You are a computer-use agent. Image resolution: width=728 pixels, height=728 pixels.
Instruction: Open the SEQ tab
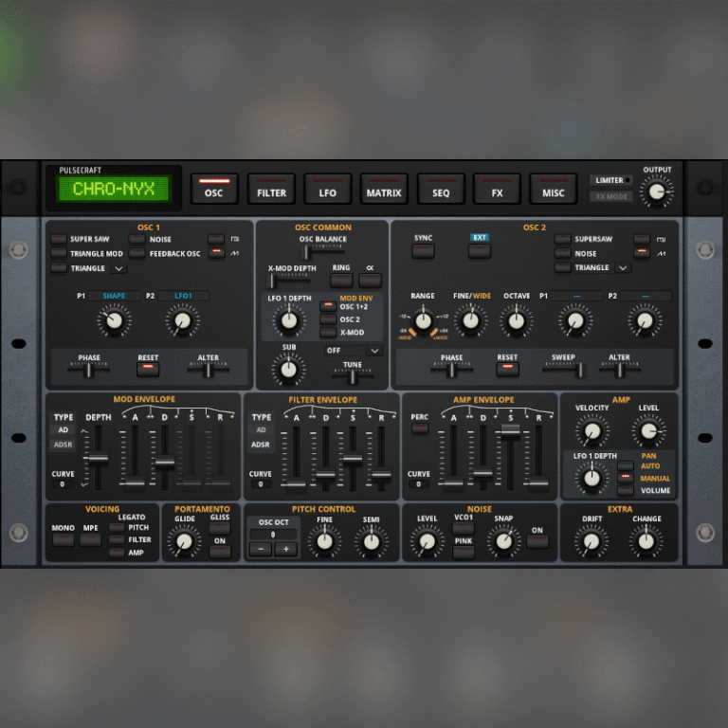pyautogui.click(x=441, y=189)
